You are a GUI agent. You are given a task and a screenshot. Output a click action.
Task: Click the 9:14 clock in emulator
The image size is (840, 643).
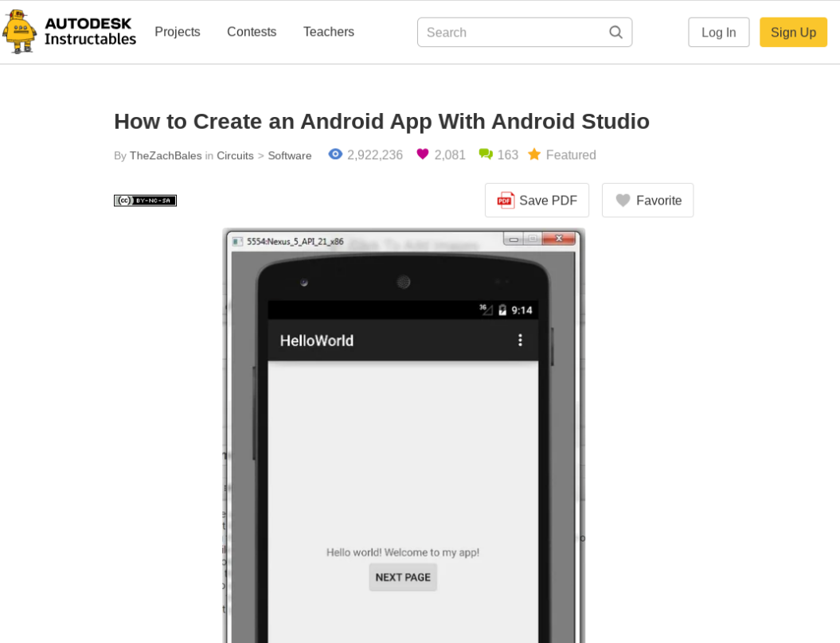(522, 310)
